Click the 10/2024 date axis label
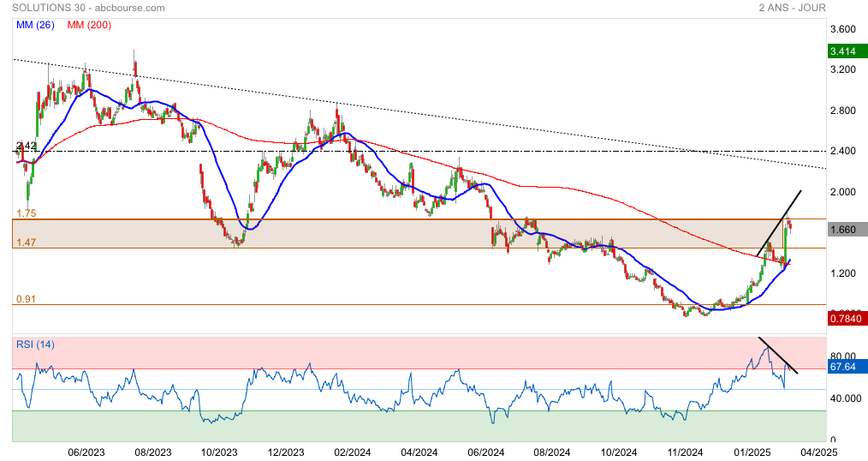Image resolution: width=868 pixels, height=461 pixels. tap(618, 452)
